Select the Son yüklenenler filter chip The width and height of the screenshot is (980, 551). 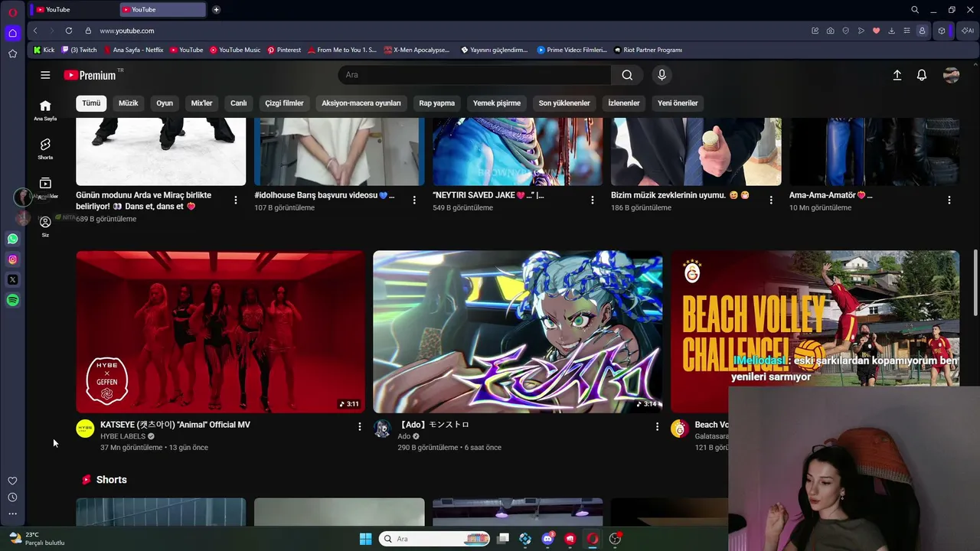[x=564, y=103]
